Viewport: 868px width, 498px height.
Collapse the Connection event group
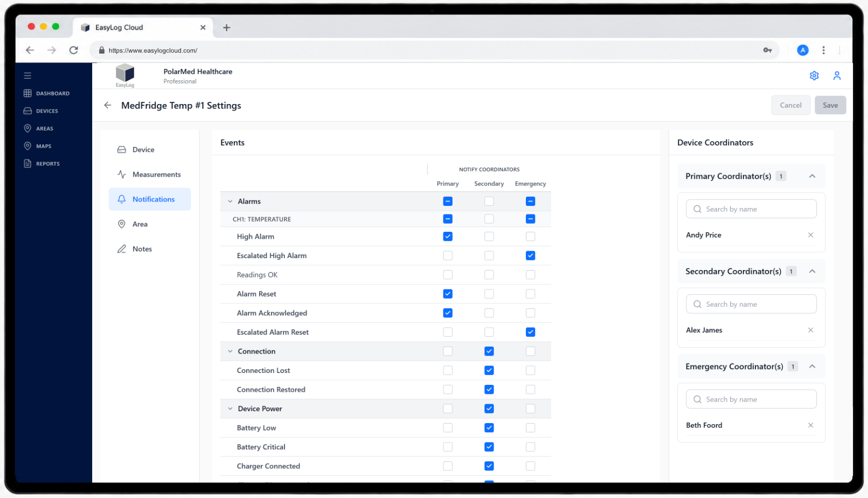click(230, 351)
